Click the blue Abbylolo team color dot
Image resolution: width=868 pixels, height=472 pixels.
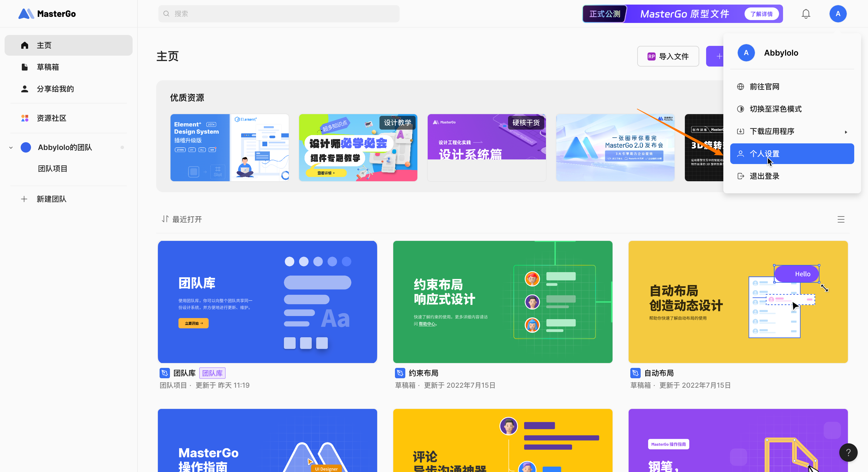[x=26, y=147]
